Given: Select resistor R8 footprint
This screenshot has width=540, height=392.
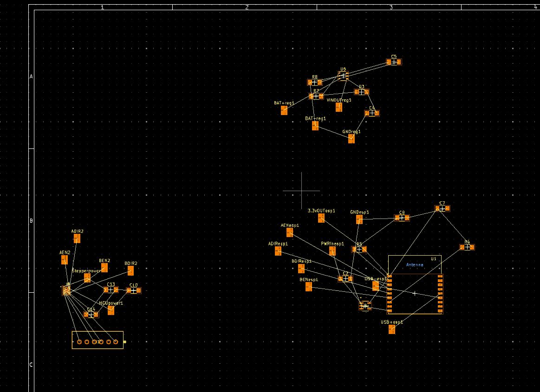Looking at the screenshot, I should click(314, 83).
